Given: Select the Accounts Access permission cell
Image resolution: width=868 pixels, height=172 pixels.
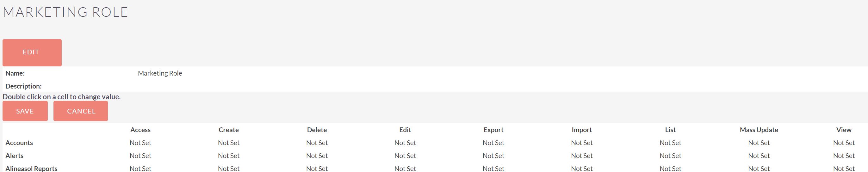Looking at the screenshot, I should pyautogui.click(x=140, y=143).
